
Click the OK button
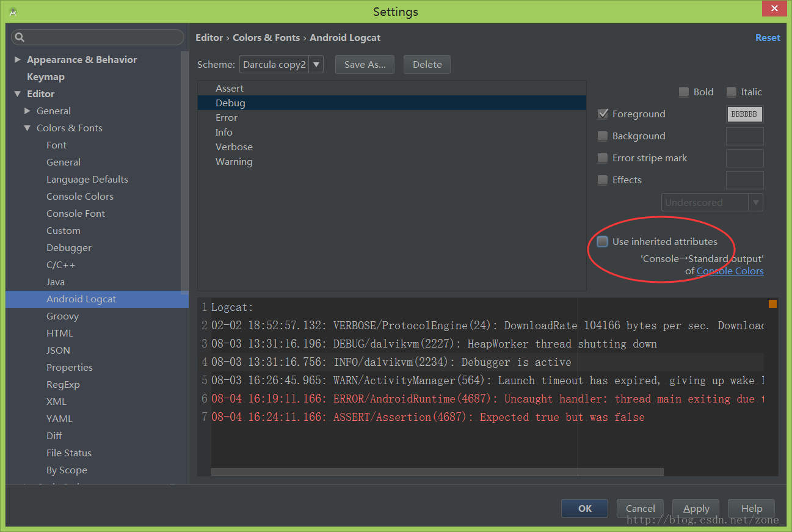pos(585,509)
